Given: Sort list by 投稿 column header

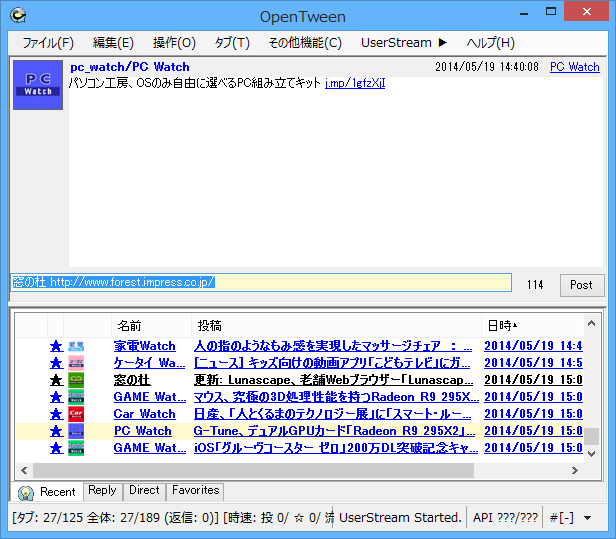Looking at the screenshot, I should (x=336, y=326).
